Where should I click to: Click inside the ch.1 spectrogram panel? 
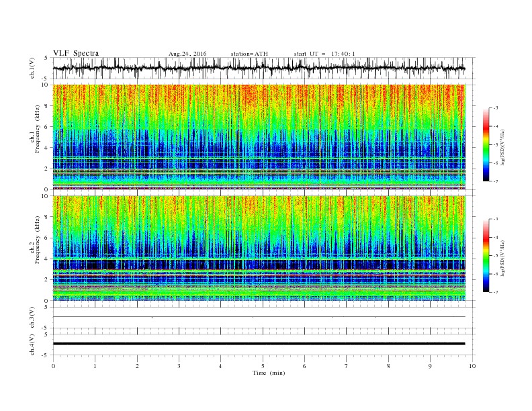(x=259, y=137)
